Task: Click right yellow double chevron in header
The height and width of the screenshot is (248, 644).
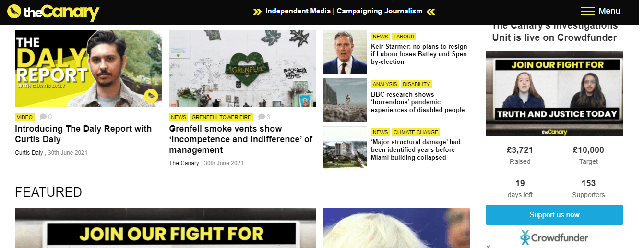Action: coord(430,12)
